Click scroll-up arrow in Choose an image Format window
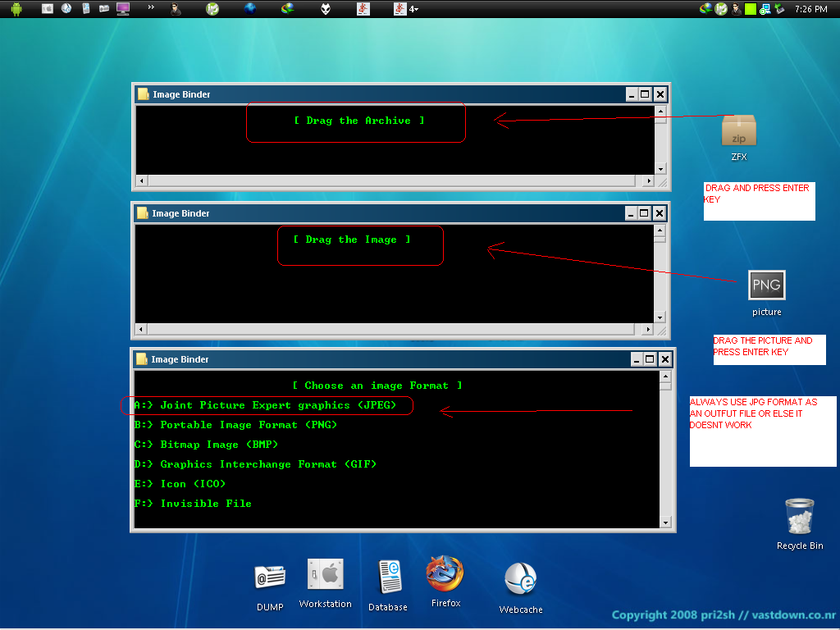The image size is (840, 630). (665, 376)
